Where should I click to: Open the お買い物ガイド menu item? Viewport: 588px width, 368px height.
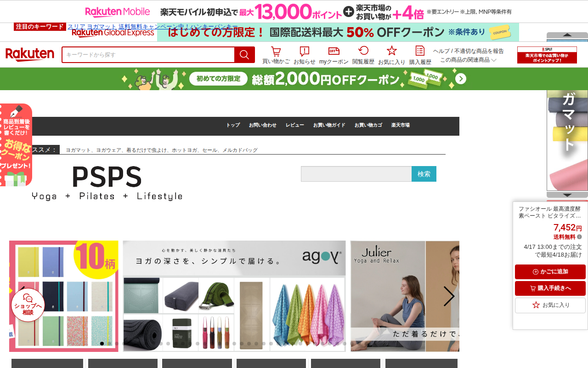click(329, 125)
